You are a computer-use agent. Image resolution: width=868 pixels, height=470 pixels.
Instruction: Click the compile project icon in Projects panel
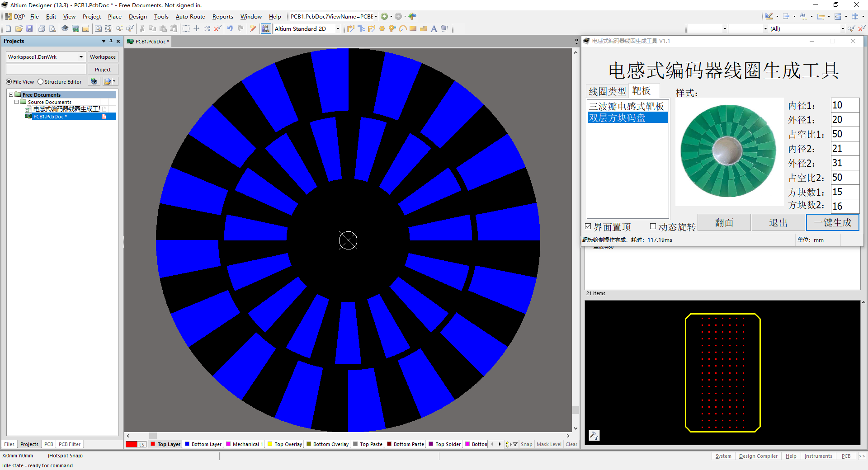click(94, 81)
